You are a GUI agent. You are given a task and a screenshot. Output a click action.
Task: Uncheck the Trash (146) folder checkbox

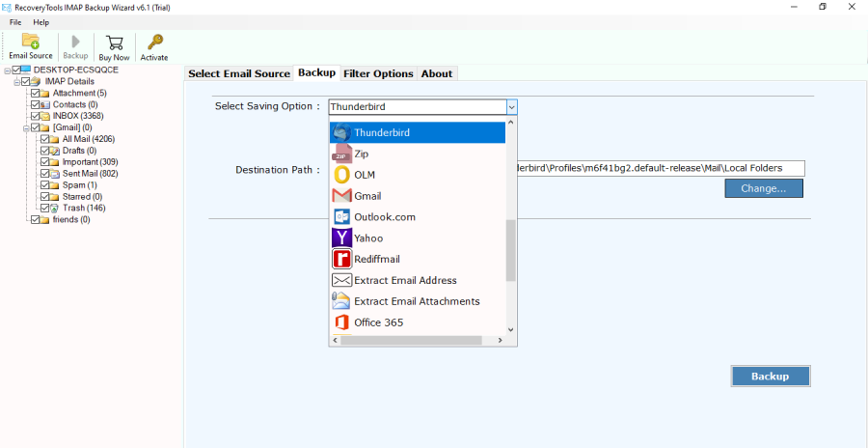[x=44, y=209]
